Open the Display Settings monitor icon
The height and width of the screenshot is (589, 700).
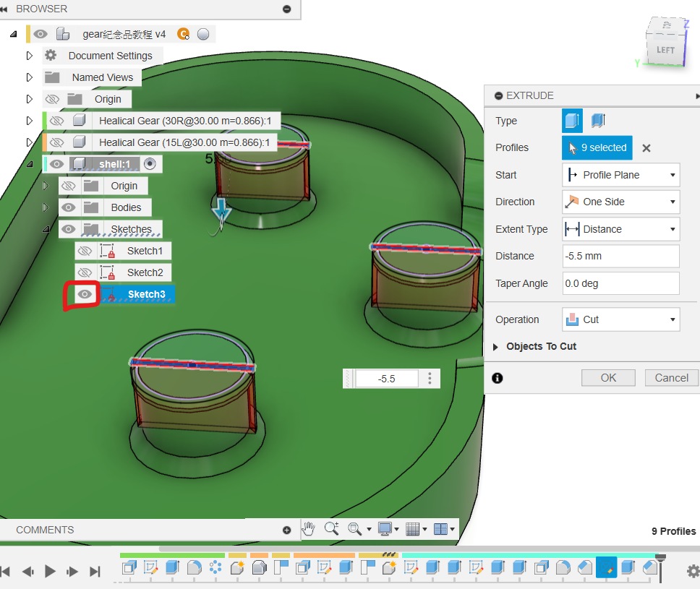point(385,529)
